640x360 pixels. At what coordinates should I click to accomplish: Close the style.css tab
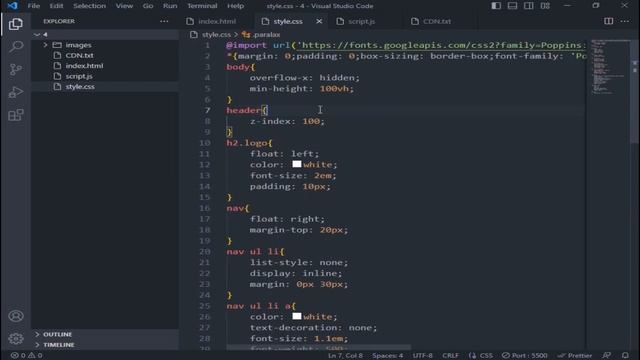(x=319, y=21)
